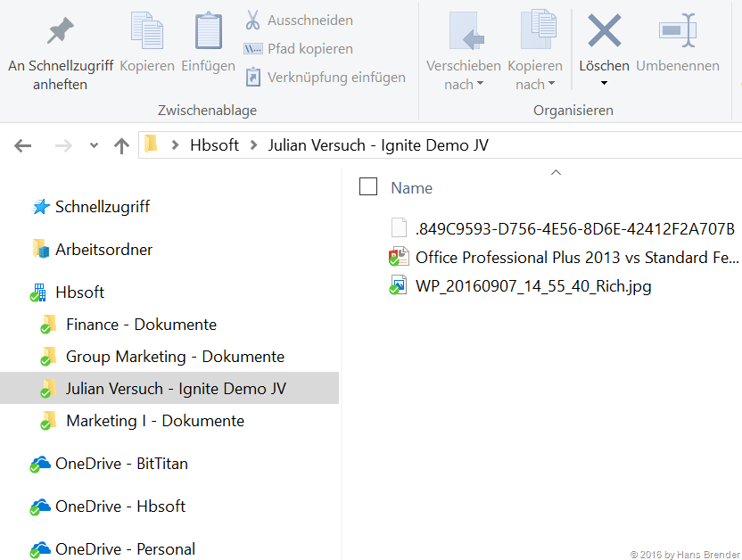Click Hbsoft in the address bar breadcrumb
Viewport: 742px width, 560px height.
[214, 145]
